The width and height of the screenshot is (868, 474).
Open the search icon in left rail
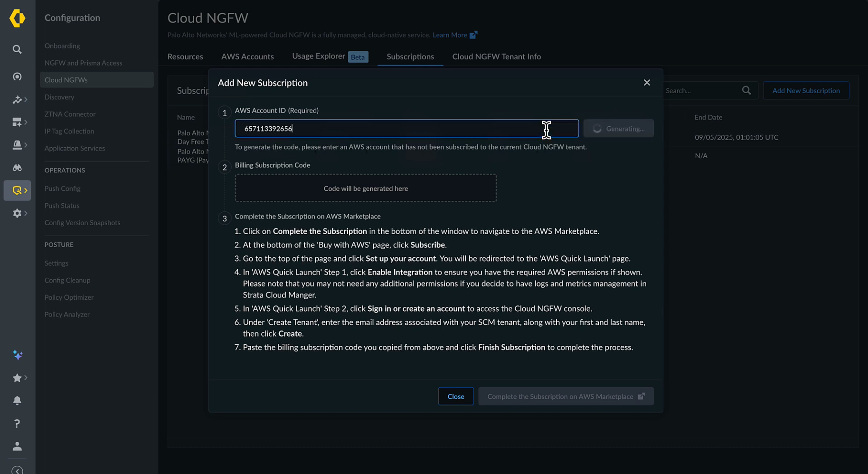[x=17, y=49]
